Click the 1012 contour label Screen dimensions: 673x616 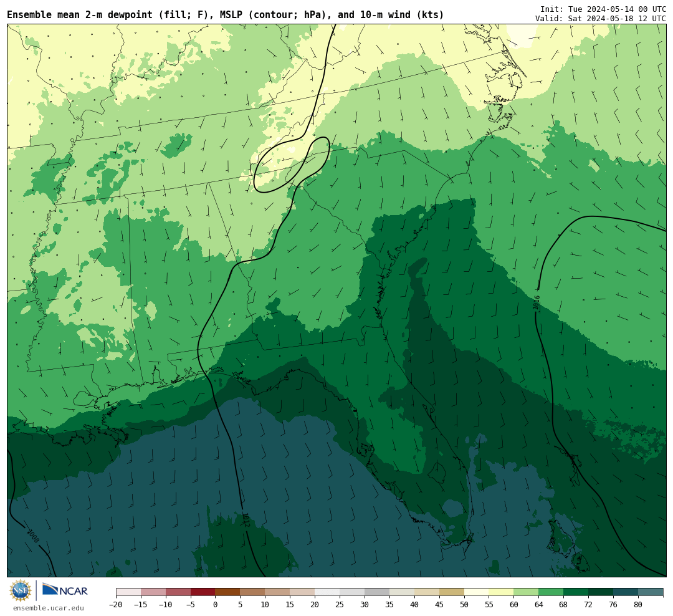pos(246,519)
